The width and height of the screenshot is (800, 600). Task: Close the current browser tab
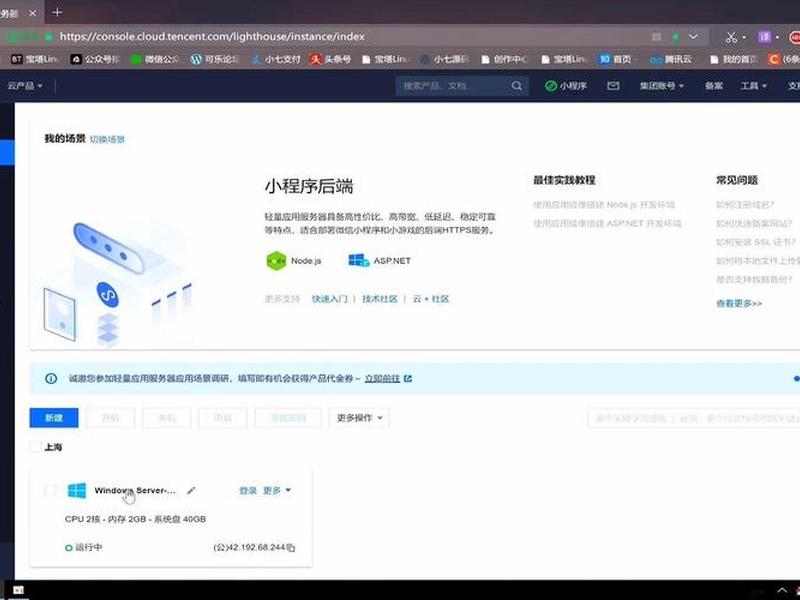point(32,13)
